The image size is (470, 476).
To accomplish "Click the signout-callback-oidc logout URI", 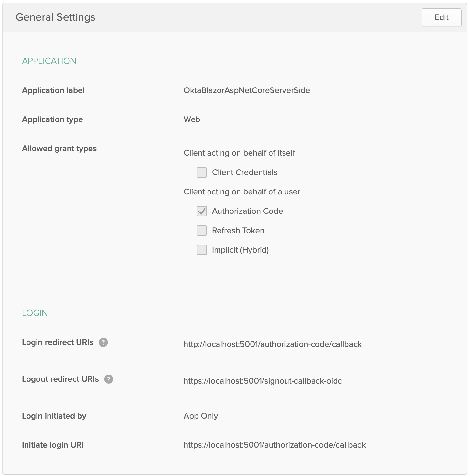I will [262, 381].
